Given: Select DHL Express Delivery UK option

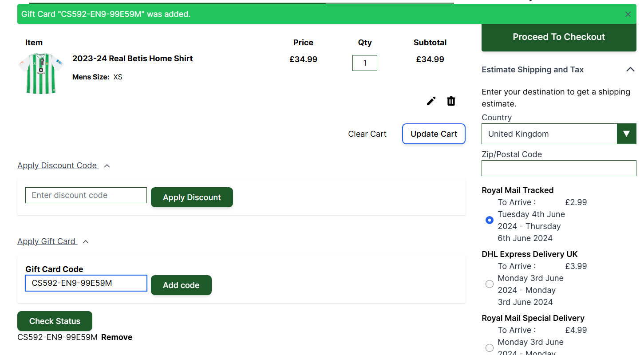Looking at the screenshot, I should (490, 284).
